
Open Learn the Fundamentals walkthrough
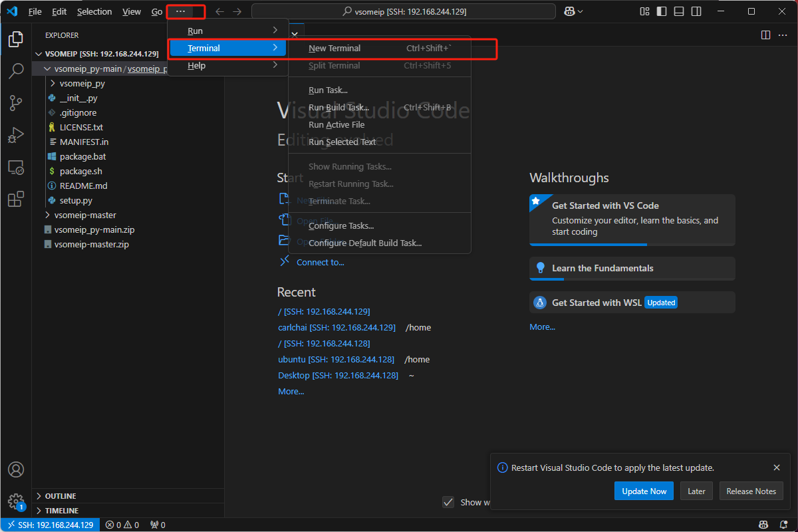click(632, 268)
